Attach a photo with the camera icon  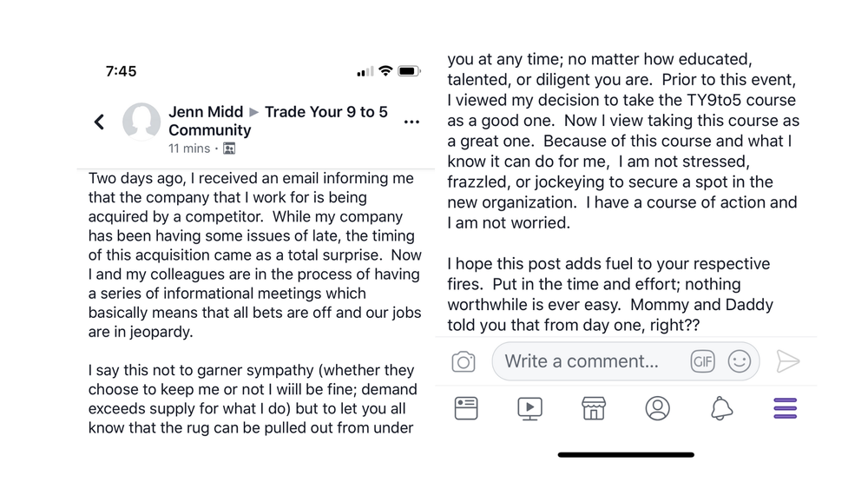pyautogui.click(x=464, y=362)
